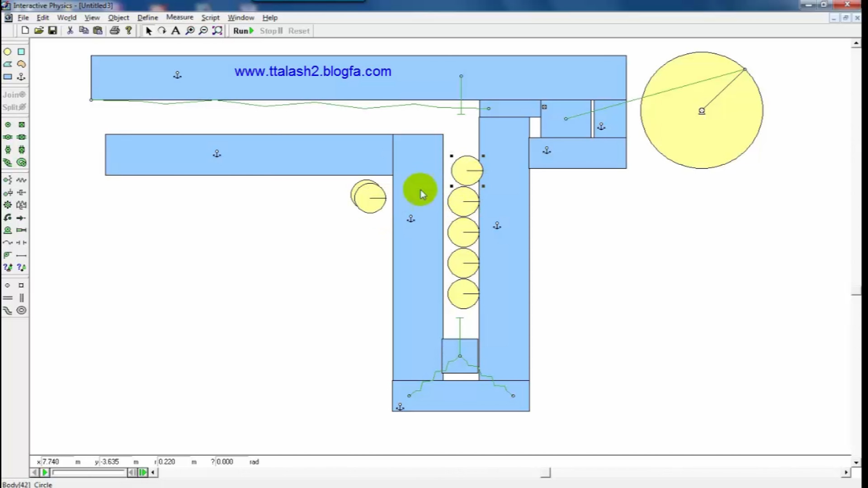Open the Measure menu
The image size is (868, 488).
coord(179,17)
